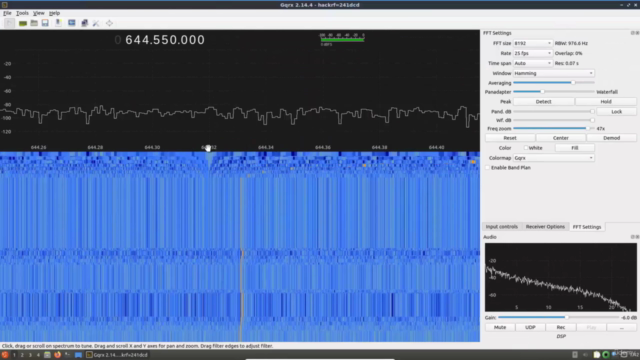Screen dimensions: 640x360
Task: Adjust the Pand. dB range slider
Action: point(553,111)
